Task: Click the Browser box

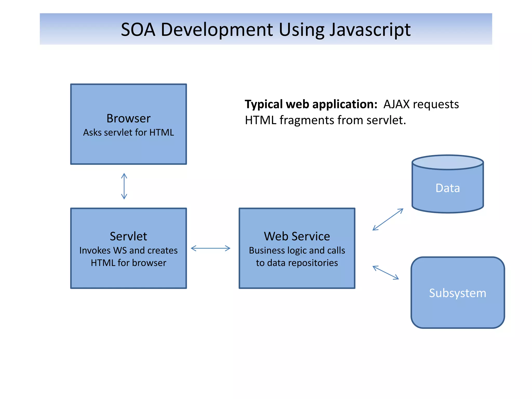Action: pyautogui.click(x=129, y=124)
